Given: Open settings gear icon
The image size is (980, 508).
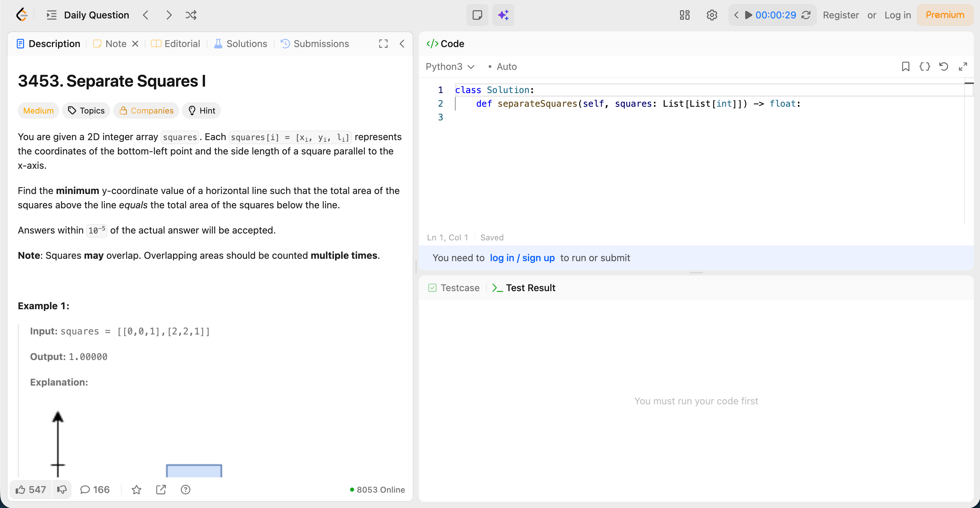Looking at the screenshot, I should click(x=712, y=15).
